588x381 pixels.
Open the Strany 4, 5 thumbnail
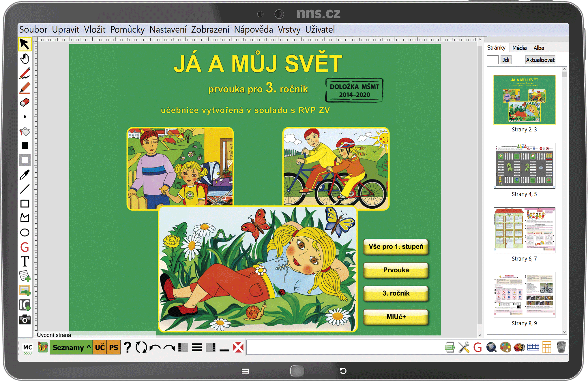pos(524,166)
